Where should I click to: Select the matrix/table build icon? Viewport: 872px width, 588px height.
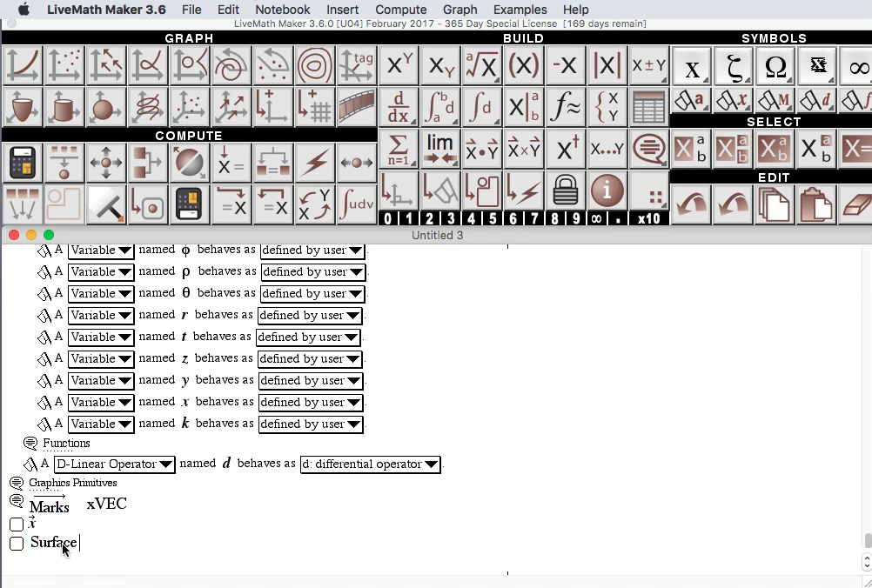649,105
